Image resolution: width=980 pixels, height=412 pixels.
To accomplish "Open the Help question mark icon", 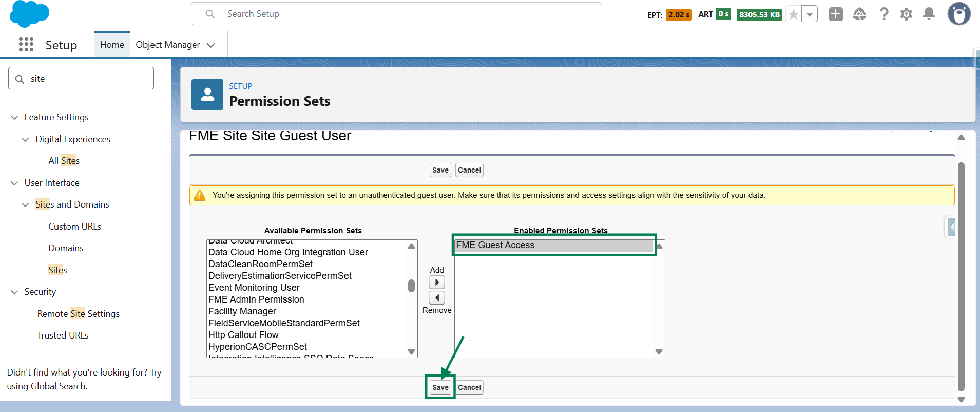I will pyautogui.click(x=884, y=14).
